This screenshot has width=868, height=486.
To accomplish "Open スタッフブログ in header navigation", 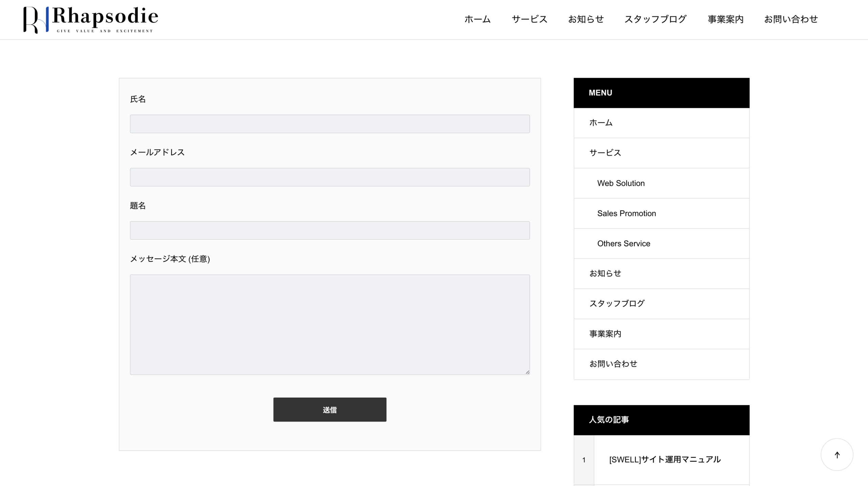I will pyautogui.click(x=655, y=19).
